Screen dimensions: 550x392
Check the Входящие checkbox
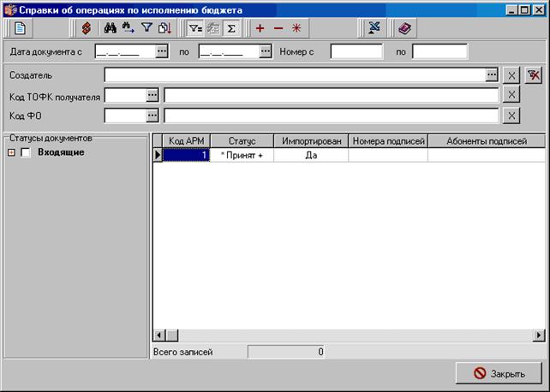point(25,152)
